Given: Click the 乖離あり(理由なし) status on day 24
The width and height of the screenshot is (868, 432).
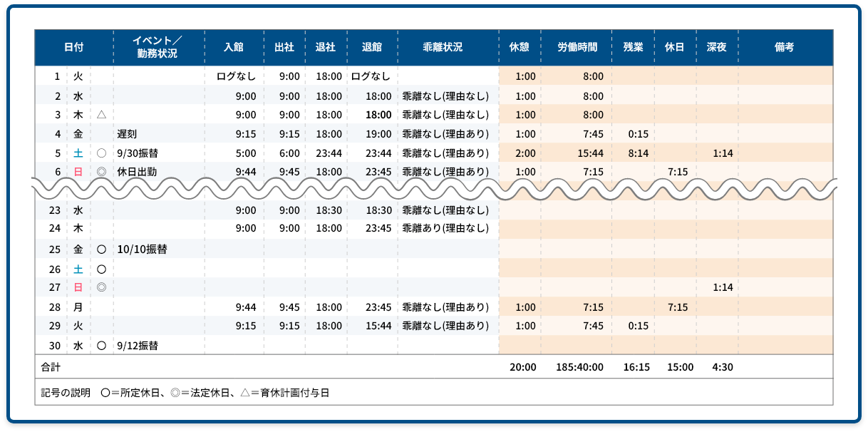Looking at the screenshot, I should click(445, 229).
